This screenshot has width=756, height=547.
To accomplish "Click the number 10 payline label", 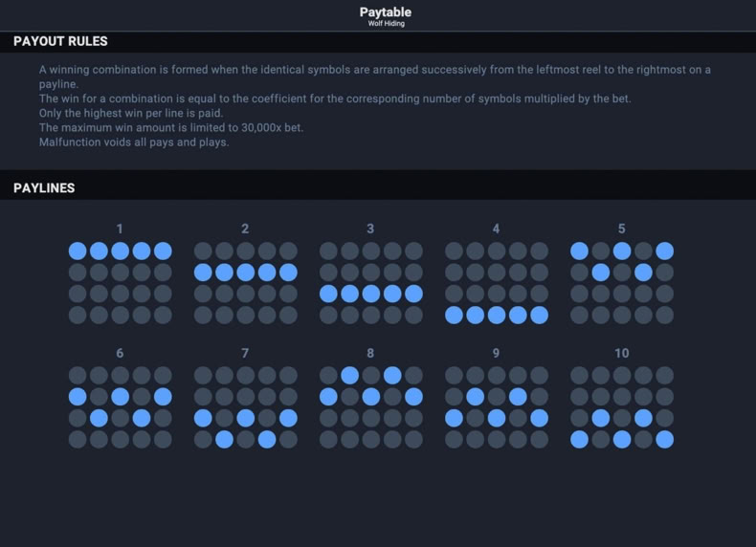I will coord(621,353).
